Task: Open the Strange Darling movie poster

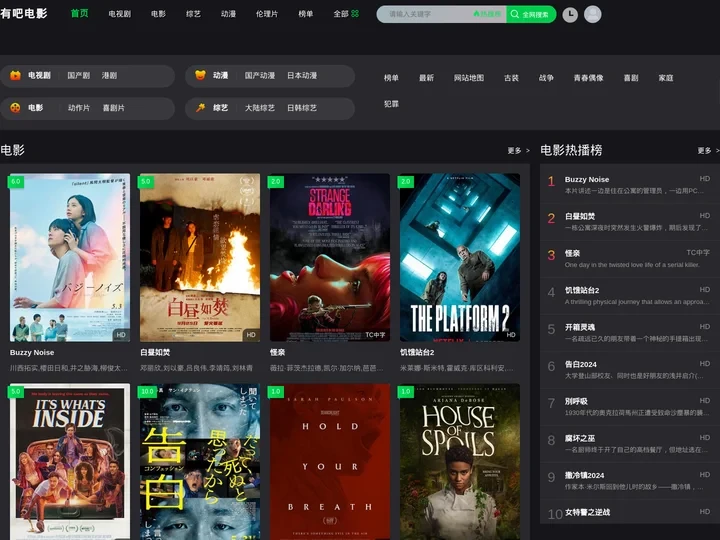Action: pyautogui.click(x=330, y=258)
